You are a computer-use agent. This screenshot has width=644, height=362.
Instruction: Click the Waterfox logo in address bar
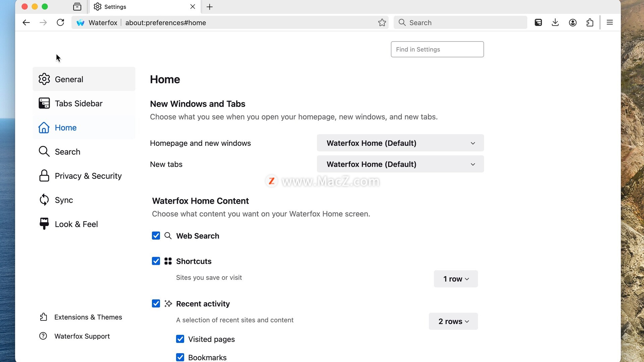coord(80,23)
